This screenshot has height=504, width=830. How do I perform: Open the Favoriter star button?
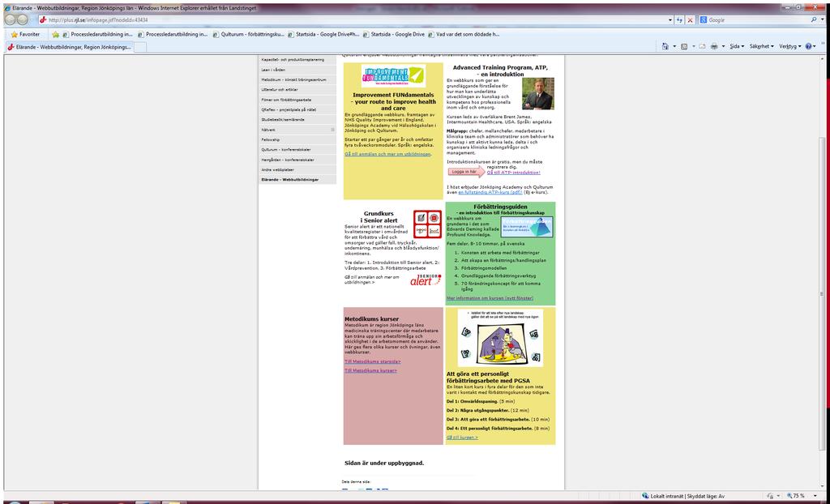point(25,34)
